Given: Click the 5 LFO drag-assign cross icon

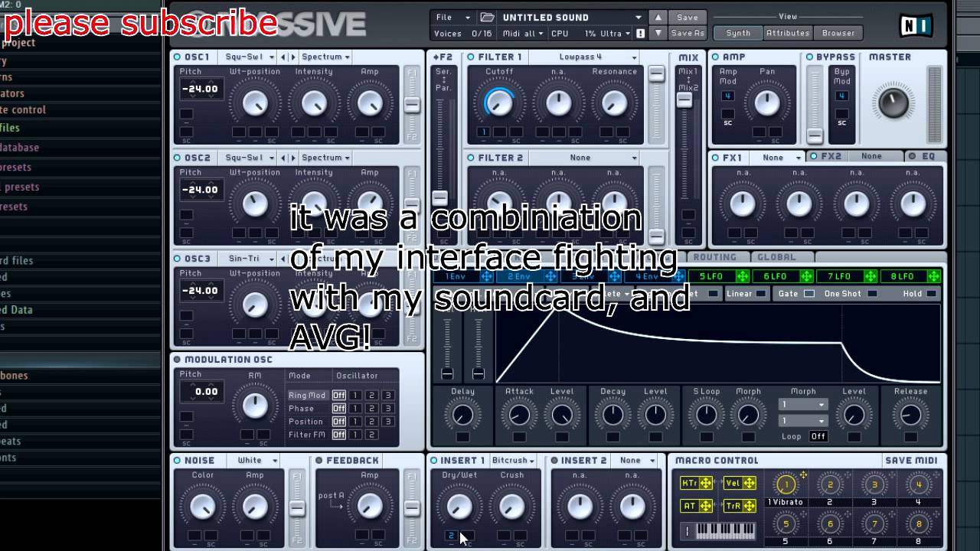Looking at the screenshot, I should point(742,276).
